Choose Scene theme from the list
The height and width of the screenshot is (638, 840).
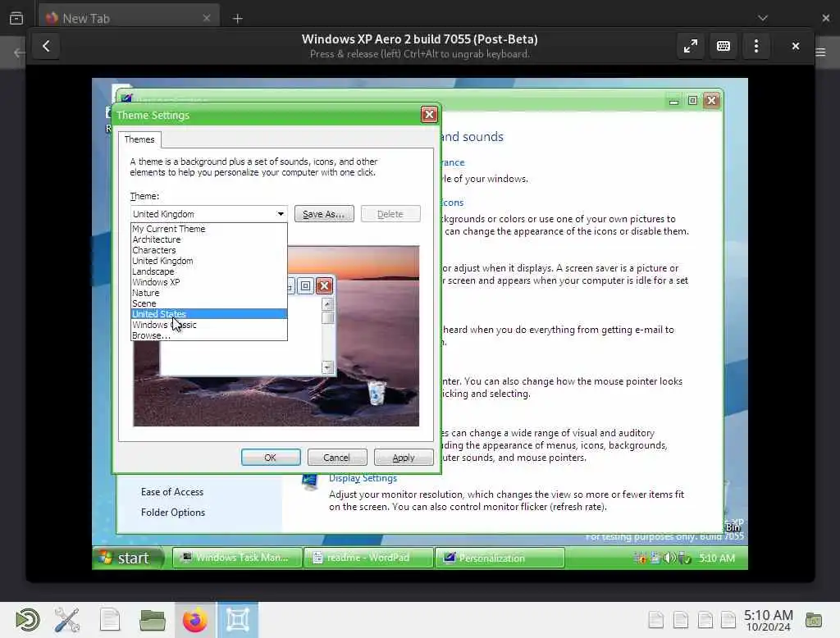tap(209, 303)
